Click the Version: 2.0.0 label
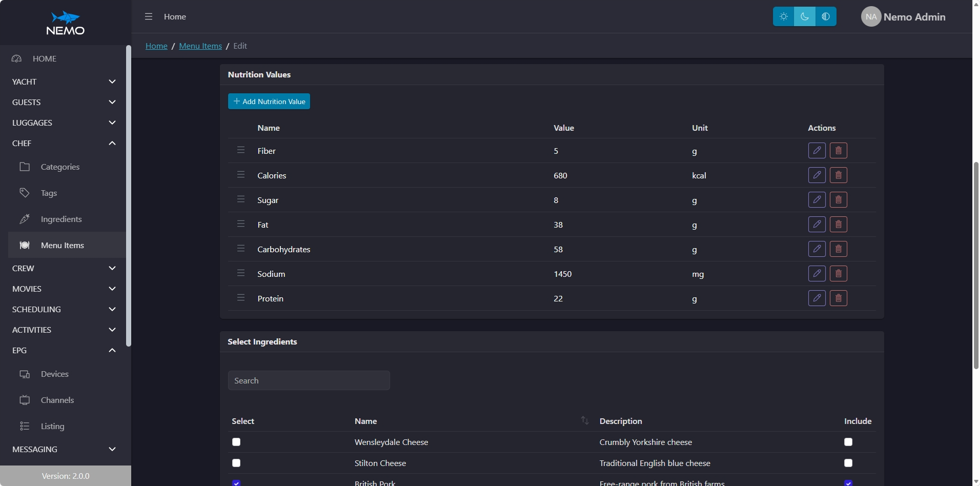Screen dimensions: 980x486 (66, 476)
